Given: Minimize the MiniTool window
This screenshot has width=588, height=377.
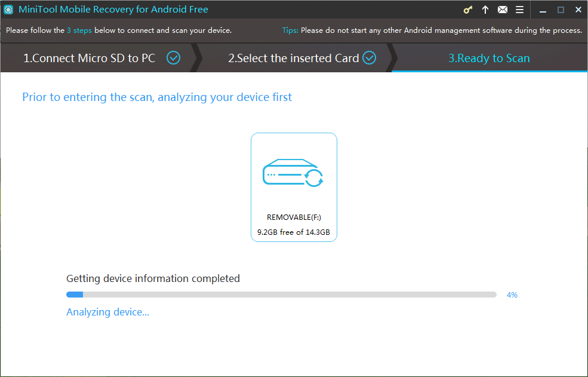Looking at the screenshot, I should pyautogui.click(x=543, y=10).
